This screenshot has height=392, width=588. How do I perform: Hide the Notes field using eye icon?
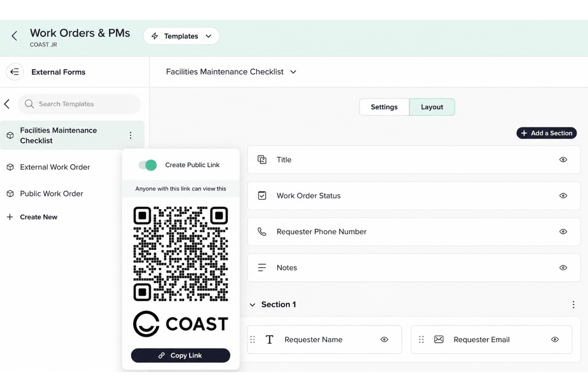click(563, 268)
